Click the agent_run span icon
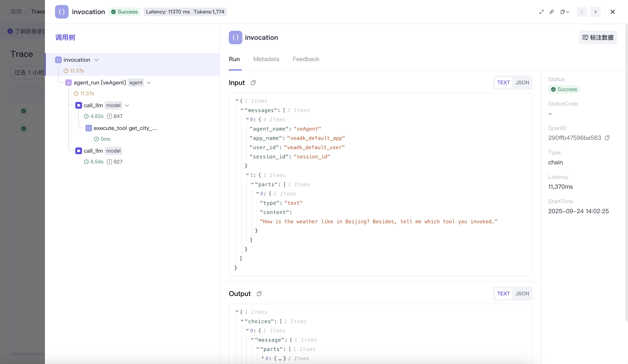The image size is (628, 364). point(68,83)
